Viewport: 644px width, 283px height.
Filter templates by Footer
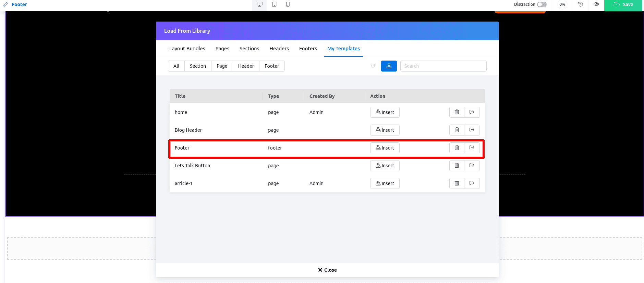pyautogui.click(x=272, y=66)
